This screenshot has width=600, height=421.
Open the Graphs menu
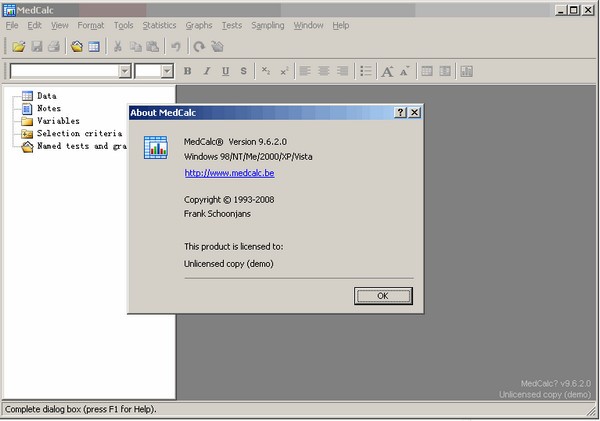point(198,25)
